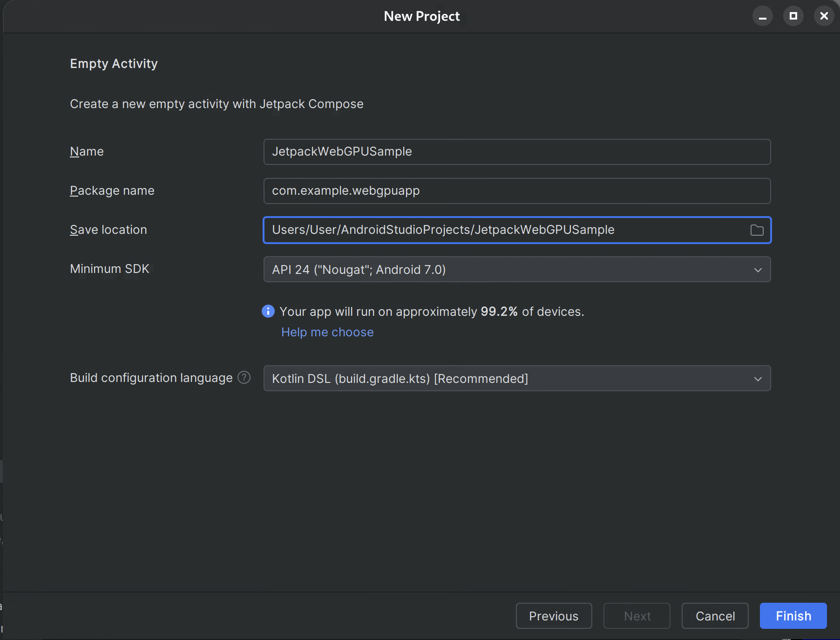Click the Cancel button
This screenshot has width=840, height=640.
coord(715,616)
